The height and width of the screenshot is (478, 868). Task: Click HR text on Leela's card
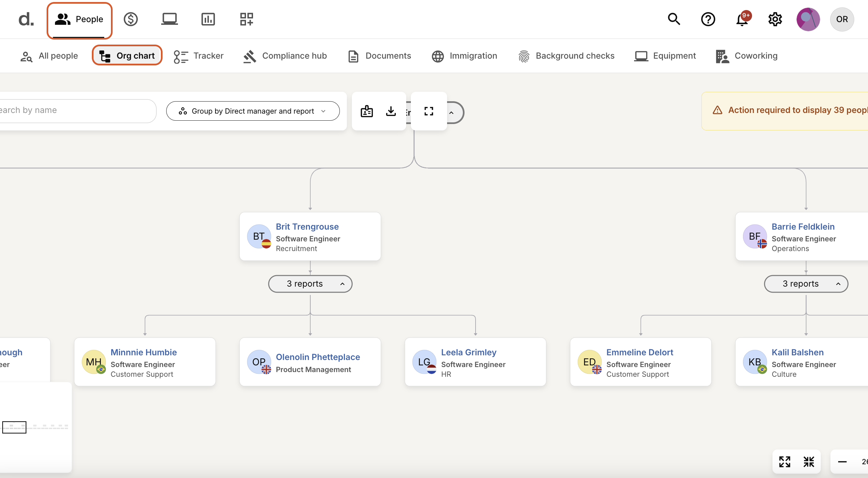tap(446, 374)
